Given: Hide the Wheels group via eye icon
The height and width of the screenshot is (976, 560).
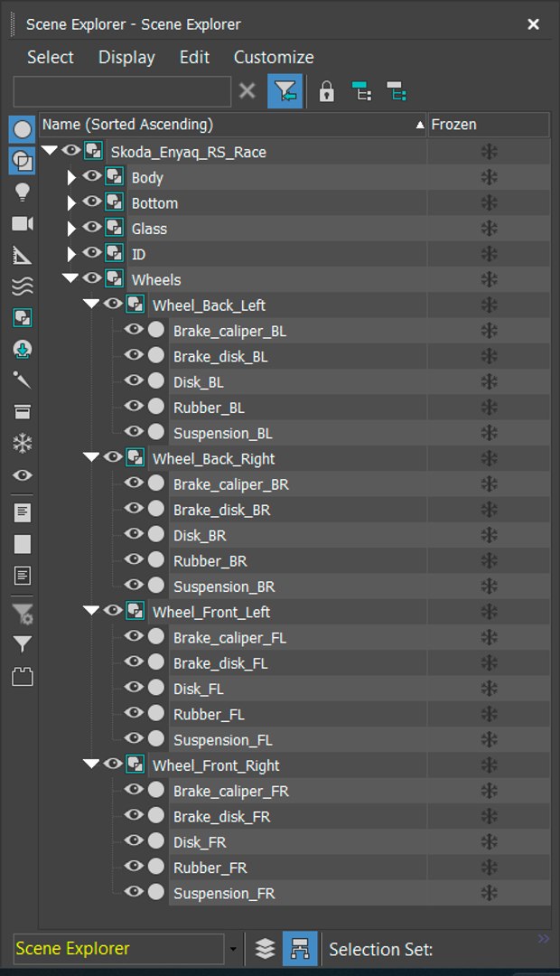Looking at the screenshot, I should tap(92, 277).
